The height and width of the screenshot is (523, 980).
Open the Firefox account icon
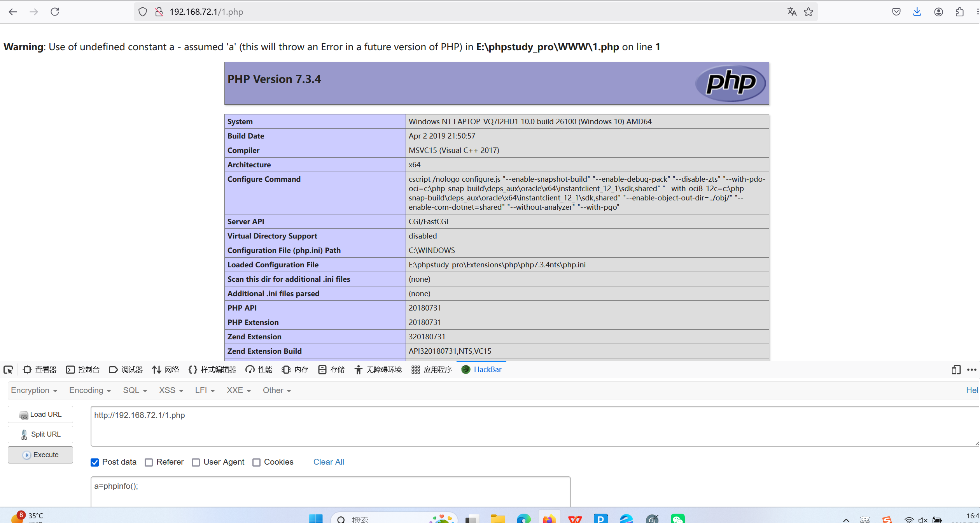[938, 12]
